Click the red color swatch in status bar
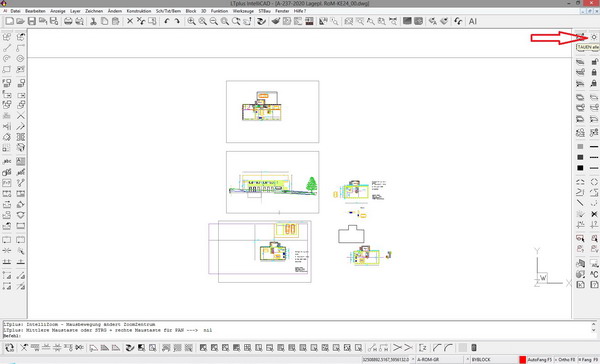The image size is (600, 364). point(523,360)
